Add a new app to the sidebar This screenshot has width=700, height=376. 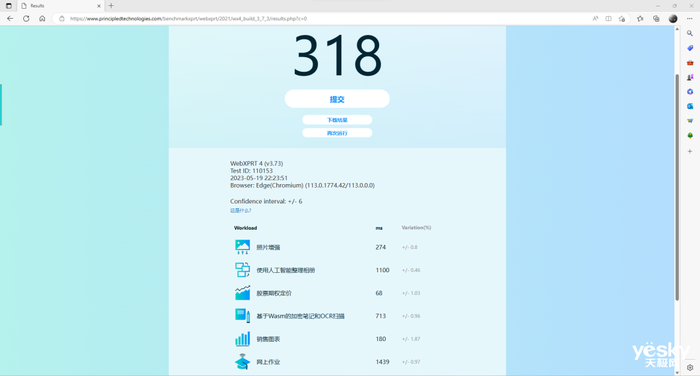point(690,151)
